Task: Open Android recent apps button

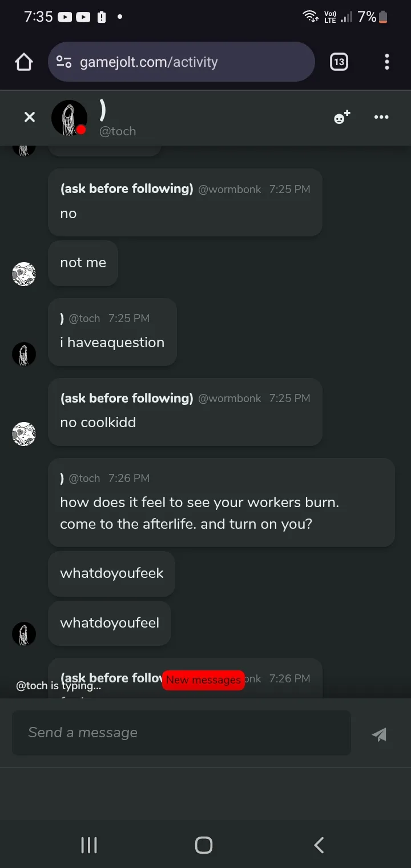Action: 89,845
